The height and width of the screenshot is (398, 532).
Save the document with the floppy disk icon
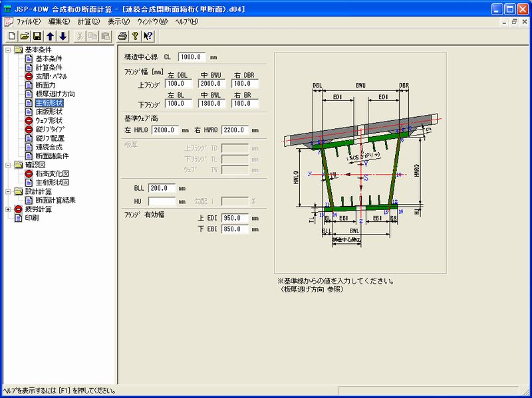pyautogui.click(x=38, y=37)
